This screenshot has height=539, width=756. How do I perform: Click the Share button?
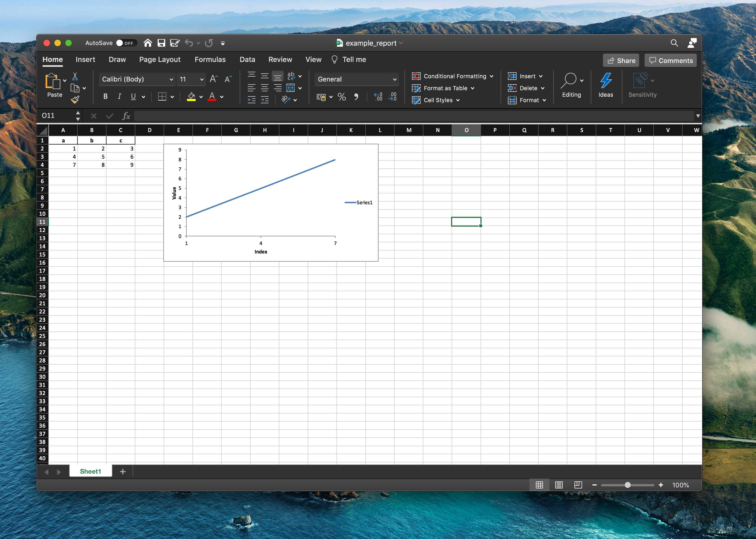[621, 60]
